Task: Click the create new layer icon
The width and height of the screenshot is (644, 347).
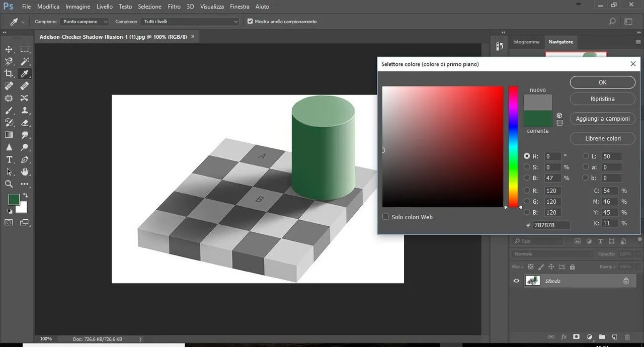Action: (x=614, y=337)
